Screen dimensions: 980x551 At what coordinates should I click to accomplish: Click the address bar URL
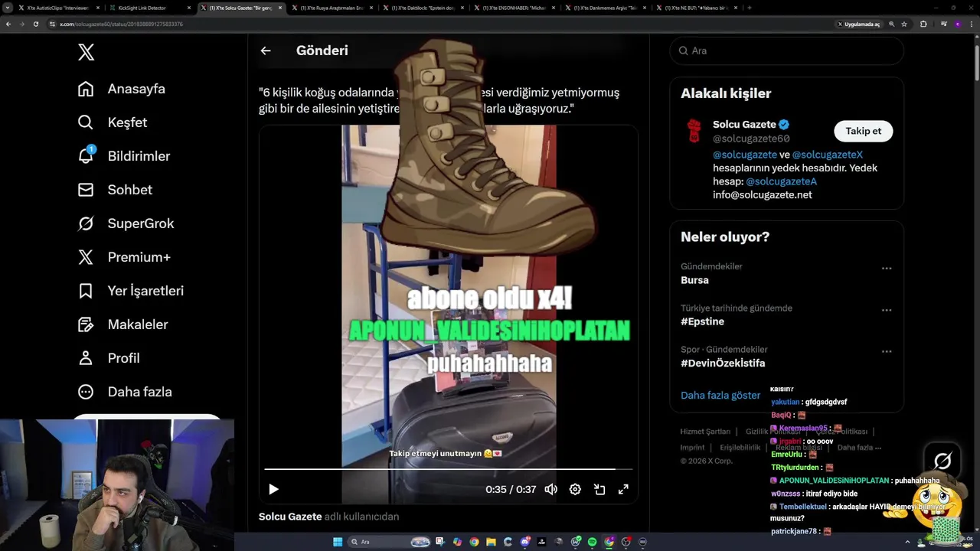(121, 24)
